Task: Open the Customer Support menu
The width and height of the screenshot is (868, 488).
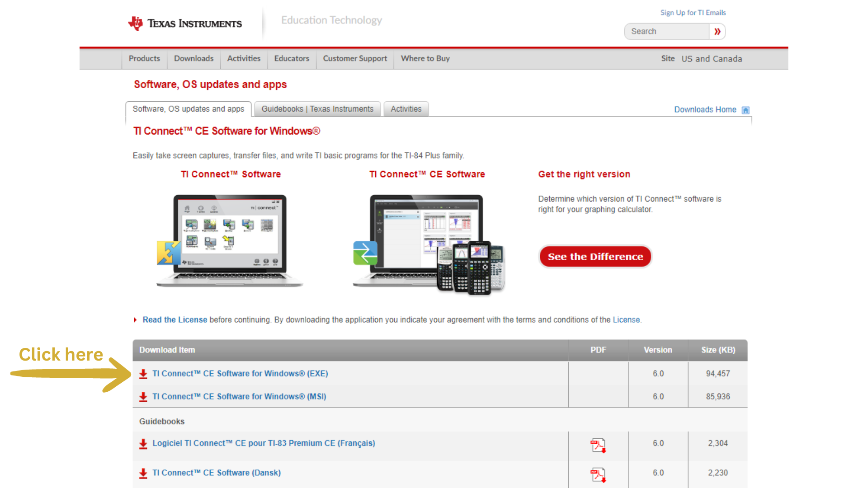Action: [x=354, y=58]
